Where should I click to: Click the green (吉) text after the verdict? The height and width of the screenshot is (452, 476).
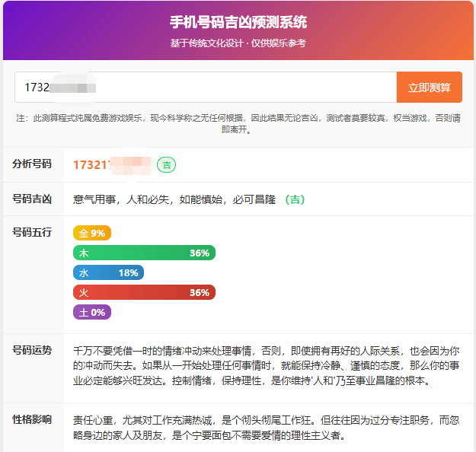pos(295,199)
